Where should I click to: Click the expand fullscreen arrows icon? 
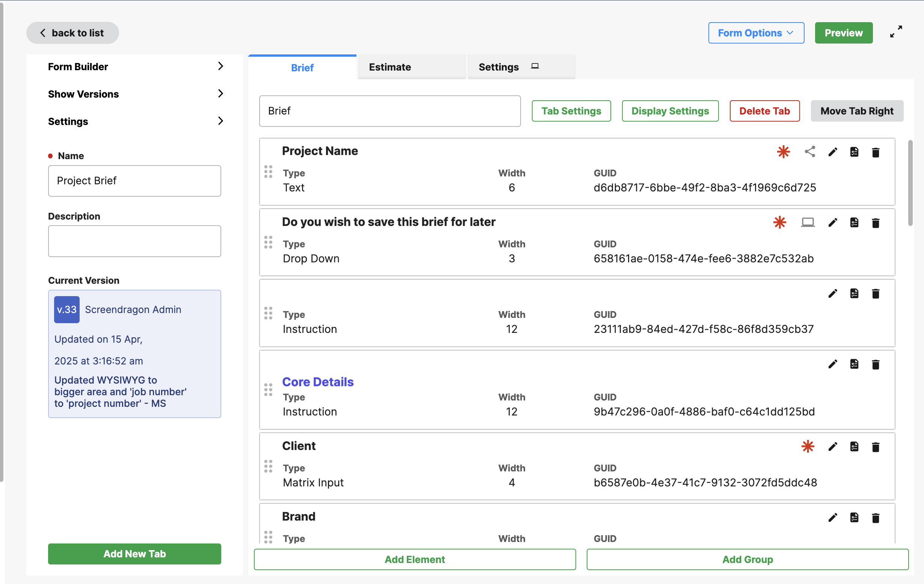click(896, 32)
